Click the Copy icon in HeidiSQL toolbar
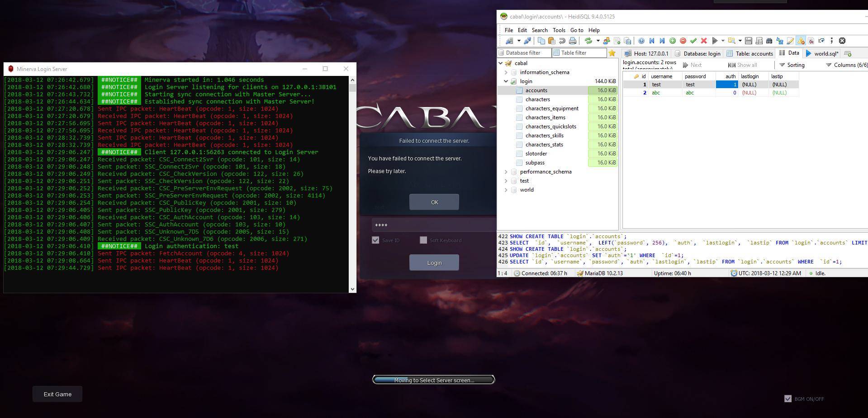The height and width of the screenshot is (418, 868). point(541,41)
